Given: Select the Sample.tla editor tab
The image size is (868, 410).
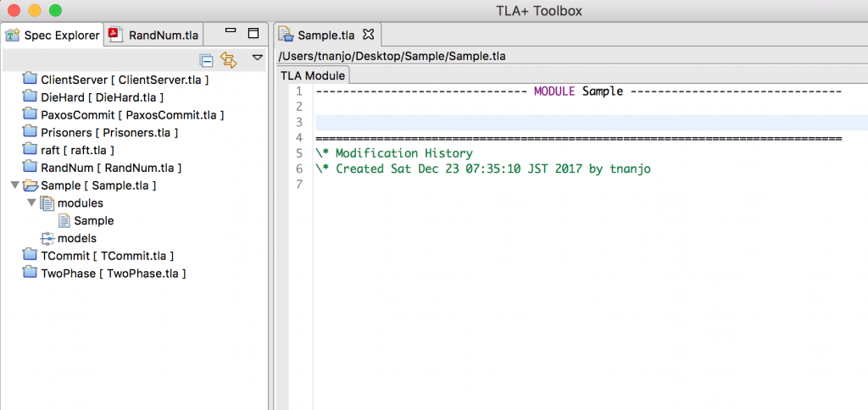Looking at the screenshot, I should (326, 36).
